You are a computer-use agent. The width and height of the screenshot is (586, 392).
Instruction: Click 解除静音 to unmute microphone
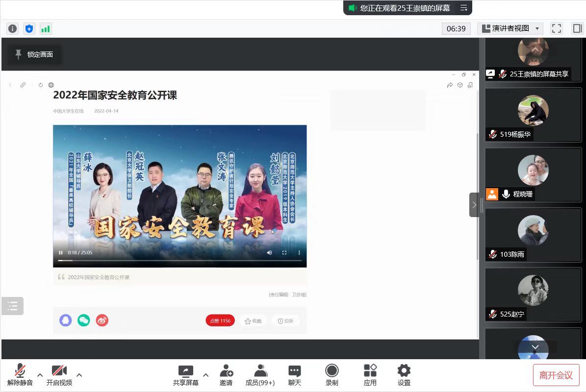[x=20, y=375]
